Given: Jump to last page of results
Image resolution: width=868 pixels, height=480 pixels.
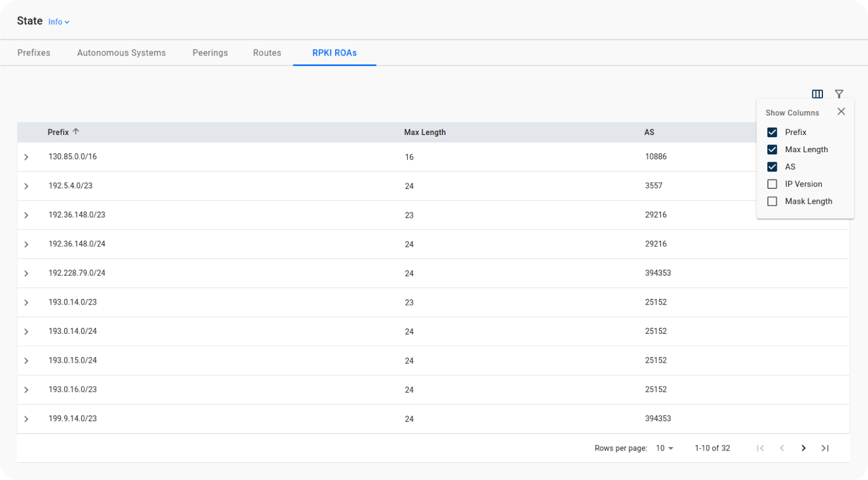Looking at the screenshot, I should point(825,448).
